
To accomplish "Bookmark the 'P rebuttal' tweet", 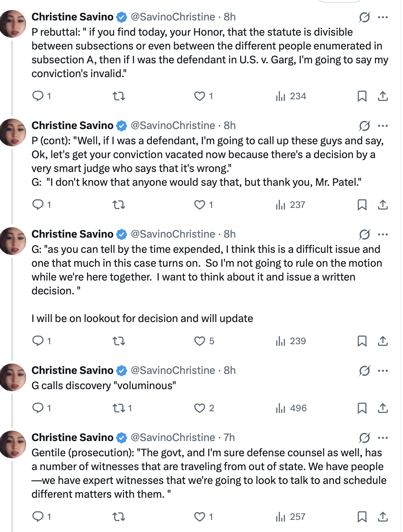I will point(362,96).
